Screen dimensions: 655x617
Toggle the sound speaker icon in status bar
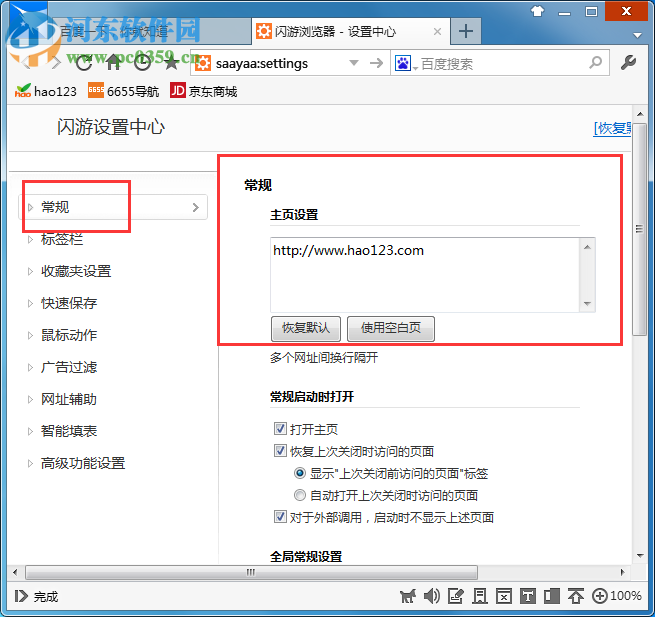pyautogui.click(x=432, y=596)
